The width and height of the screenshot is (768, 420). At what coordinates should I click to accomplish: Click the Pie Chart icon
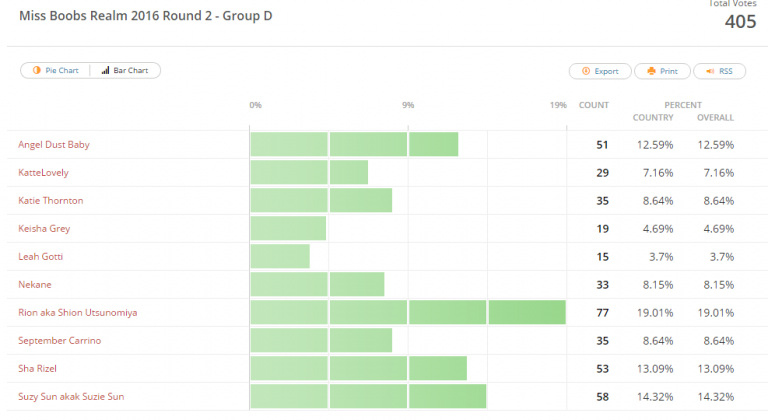pos(37,70)
